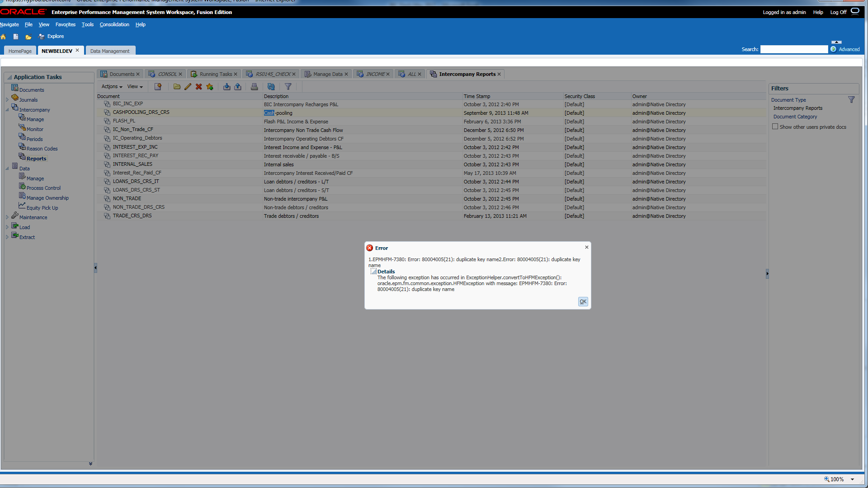
Task: Click the Print icon in toolbar
Action: pos(254,87)
